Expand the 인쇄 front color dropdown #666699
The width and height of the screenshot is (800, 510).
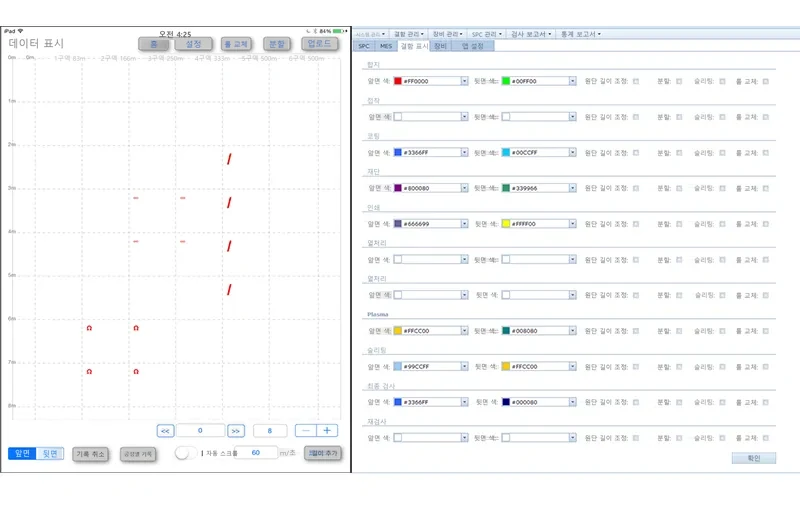click(x=464, y=224)
